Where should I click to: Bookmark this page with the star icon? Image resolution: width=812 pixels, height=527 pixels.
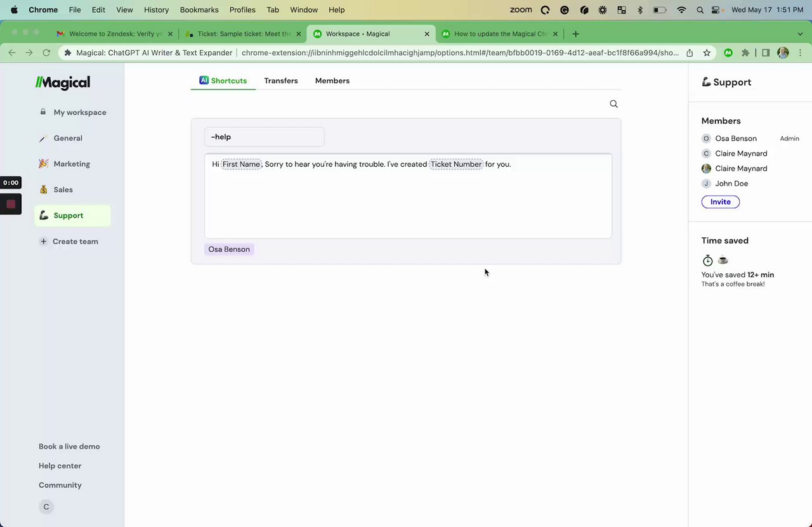(x=707, y=53)
